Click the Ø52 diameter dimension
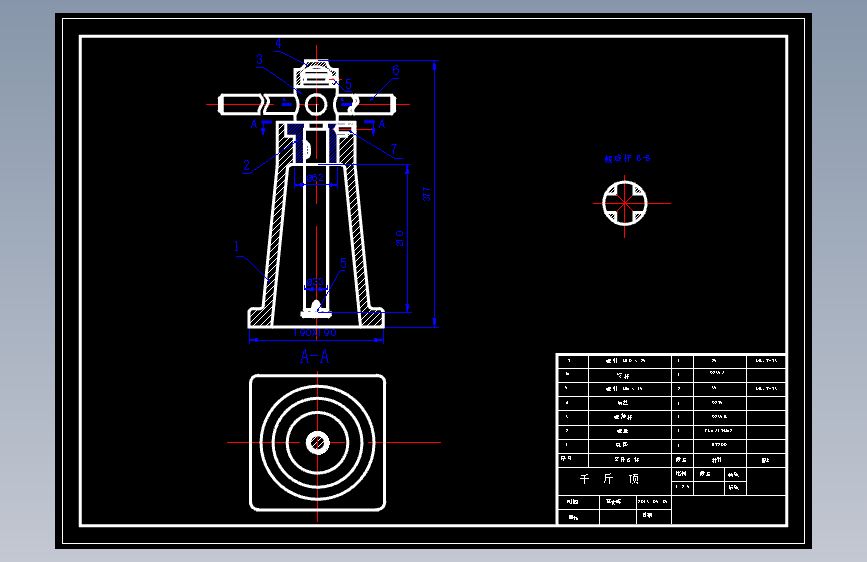Screen dimensions: 867x562 315,178
